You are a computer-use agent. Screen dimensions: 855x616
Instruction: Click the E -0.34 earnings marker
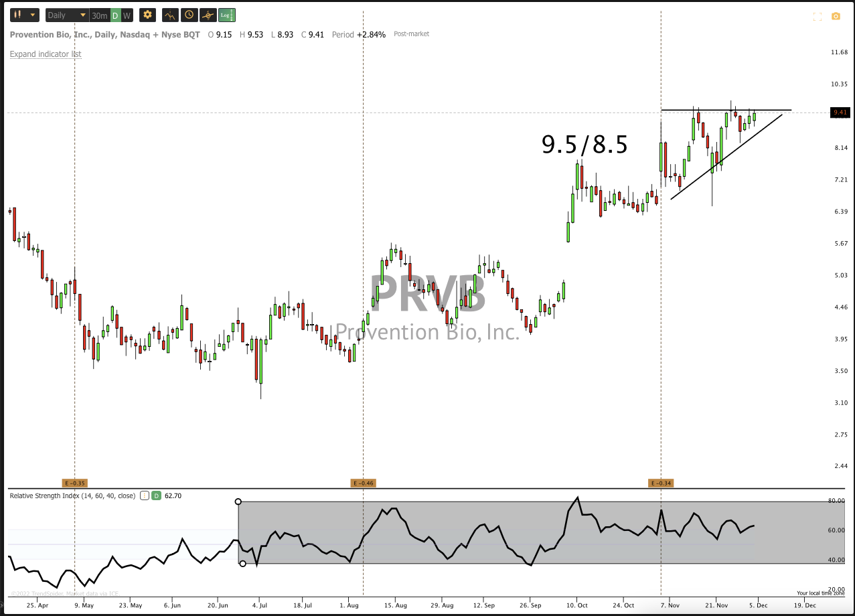click(660, 483)
